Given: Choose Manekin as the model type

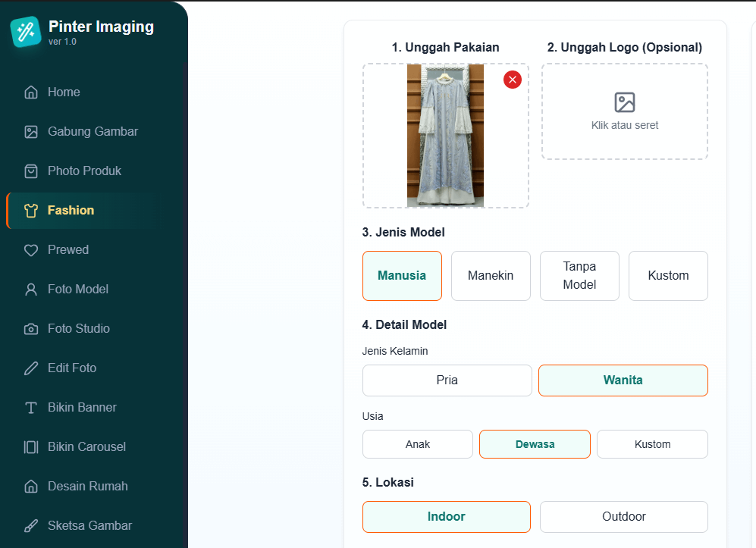Looking at the screenshot, I should pos(491,276).
